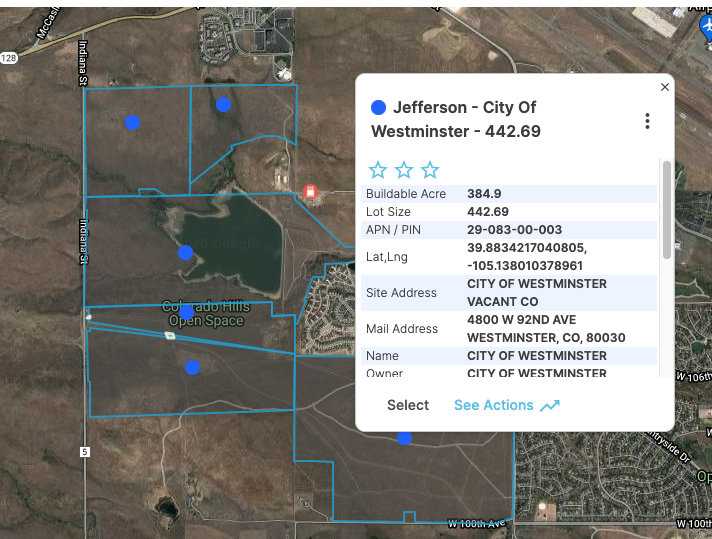Click blue marker at the lake's left shore

(x=185, y=252)
